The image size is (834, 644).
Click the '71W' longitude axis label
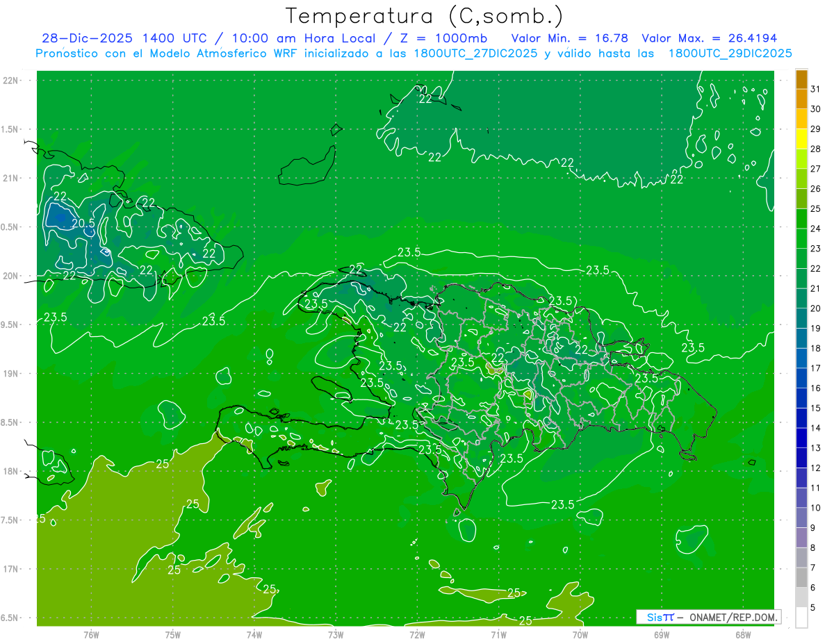pyautogui.click(x=498, y=634)
